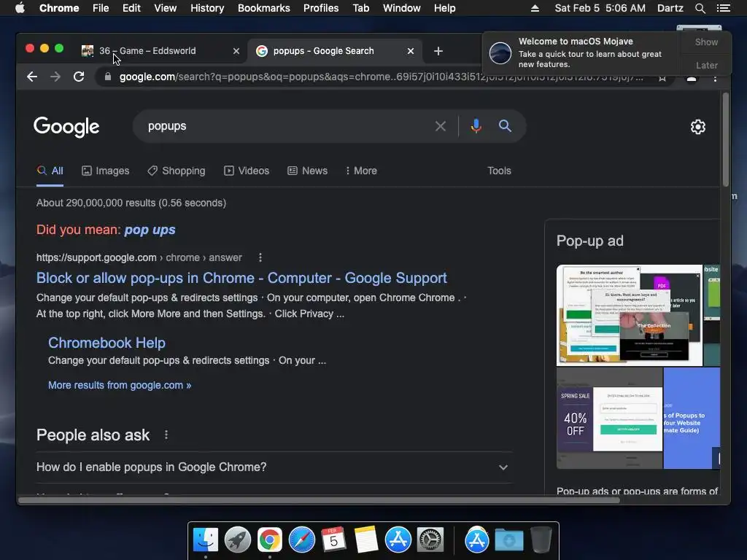
Task: Open Chrome three-dot menu
Action: coord(715,77)
